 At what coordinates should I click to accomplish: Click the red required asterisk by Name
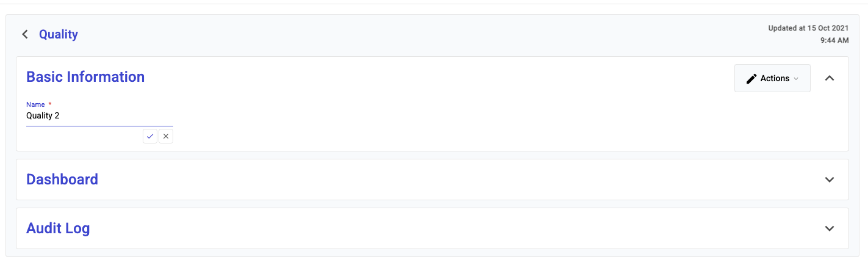[x=50, y=104]
